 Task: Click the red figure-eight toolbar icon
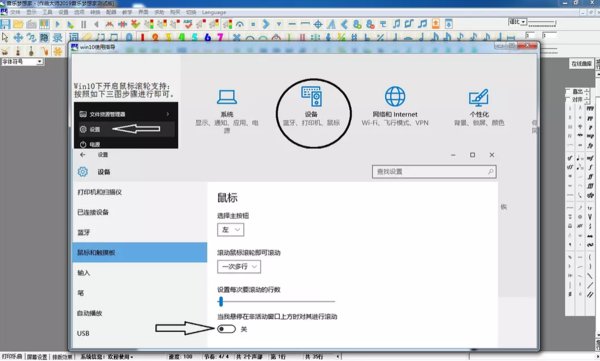370,25
